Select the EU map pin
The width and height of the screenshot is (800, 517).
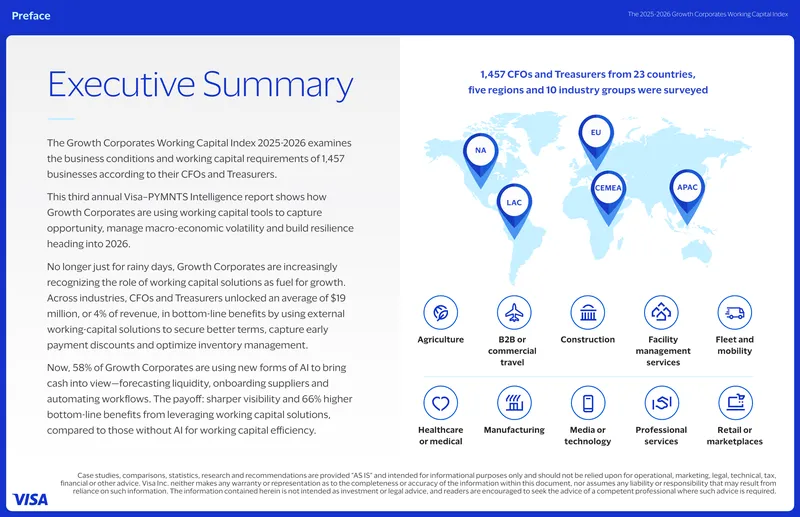coord(596,142)
